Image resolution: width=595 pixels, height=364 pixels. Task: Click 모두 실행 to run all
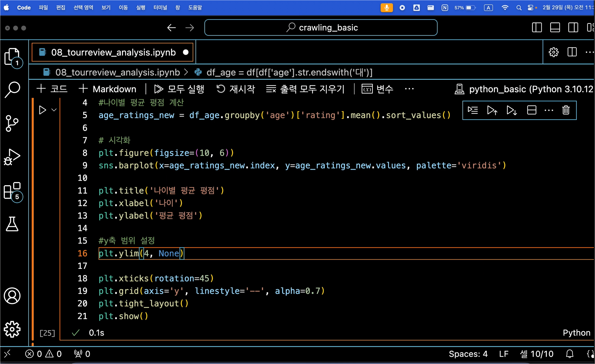[179, 89]
